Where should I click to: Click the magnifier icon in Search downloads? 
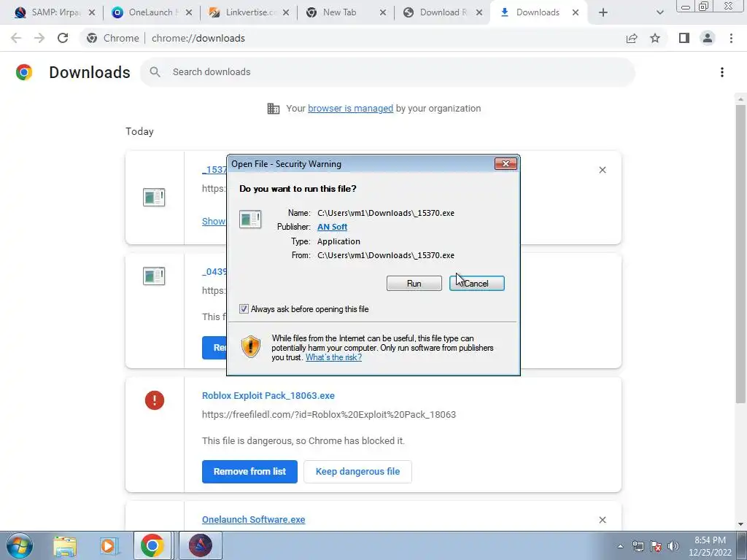pos(155,72)
